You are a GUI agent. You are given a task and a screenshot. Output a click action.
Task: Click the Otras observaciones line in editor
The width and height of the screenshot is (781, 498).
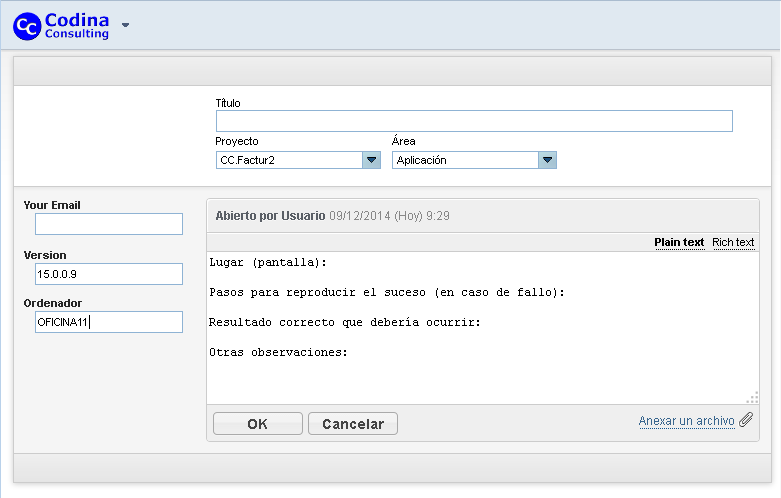[278, 353]
